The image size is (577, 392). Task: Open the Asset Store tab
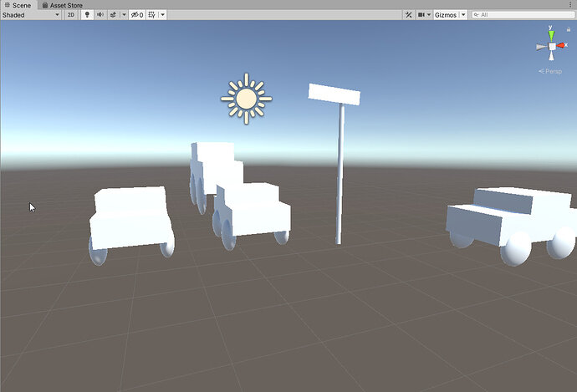pos(62,5)
